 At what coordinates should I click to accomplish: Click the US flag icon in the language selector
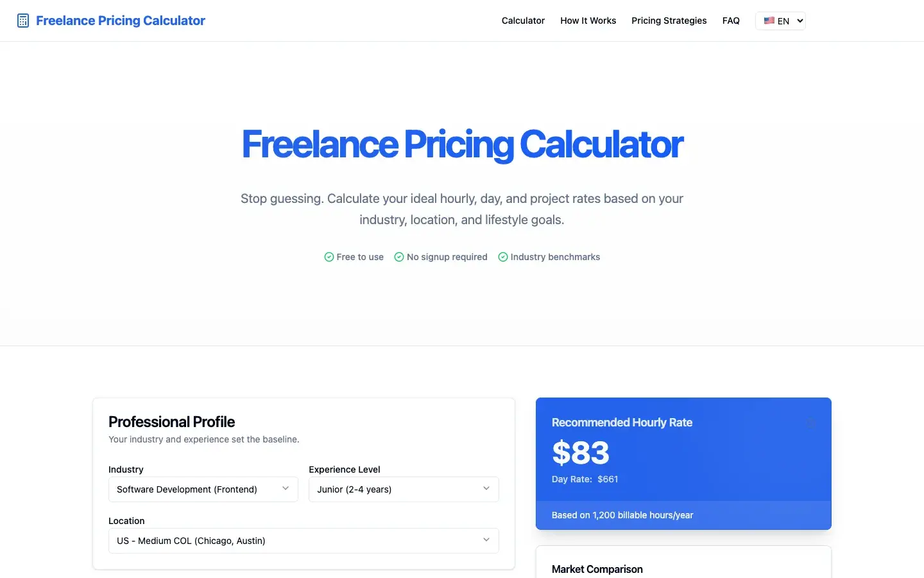pyautogui.click(x=770, y=21)
